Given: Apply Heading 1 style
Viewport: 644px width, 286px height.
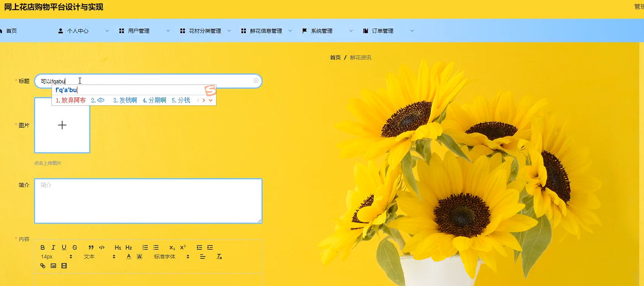Looking at the screenshot, I should click(x=118, y=247).
